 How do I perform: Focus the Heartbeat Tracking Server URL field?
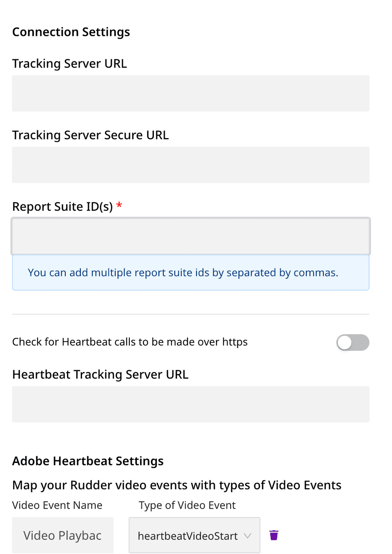tap(191, 404)
